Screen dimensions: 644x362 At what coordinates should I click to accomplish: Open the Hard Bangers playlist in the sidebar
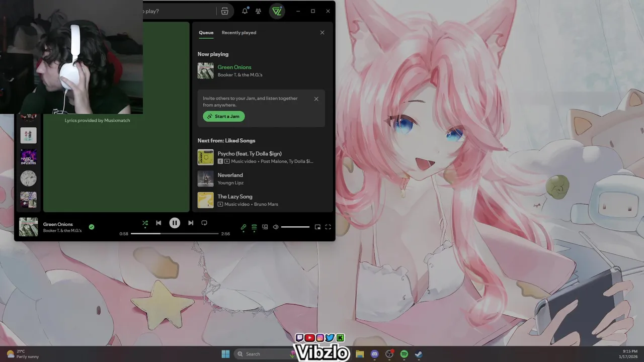pos(29,157)
